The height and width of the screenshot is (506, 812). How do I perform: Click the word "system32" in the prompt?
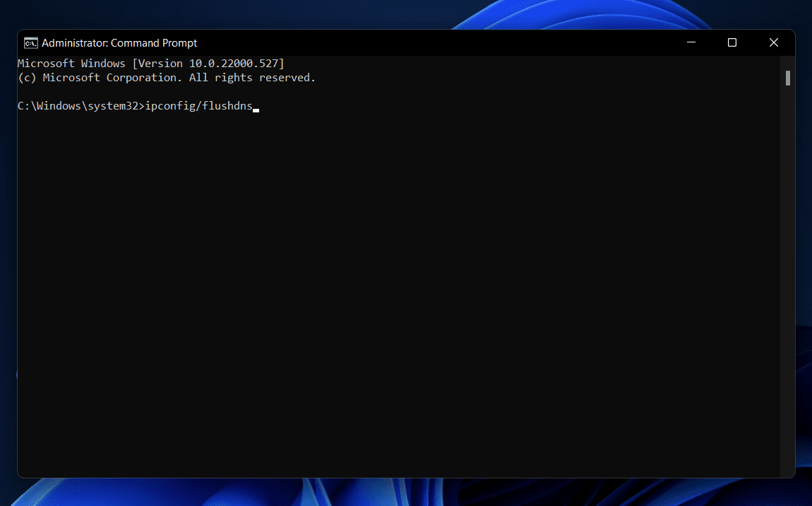tap(112, 107)
